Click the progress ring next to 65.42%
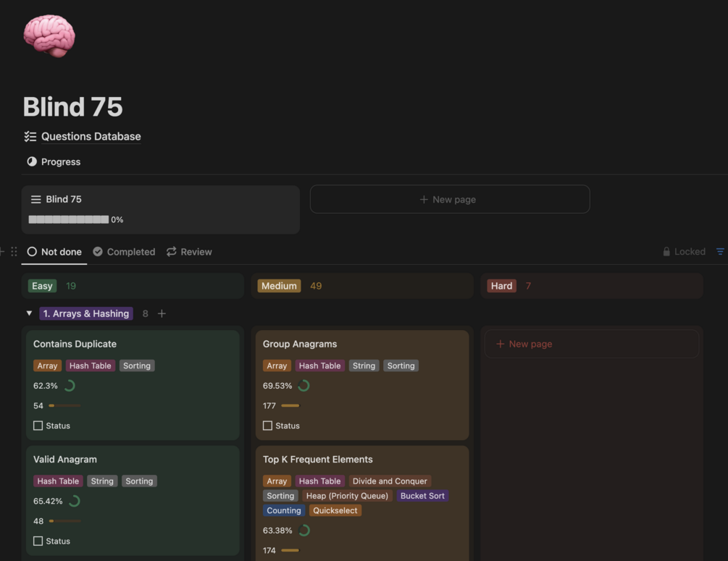The image size is (728, 561). click(x=75, y=501)
